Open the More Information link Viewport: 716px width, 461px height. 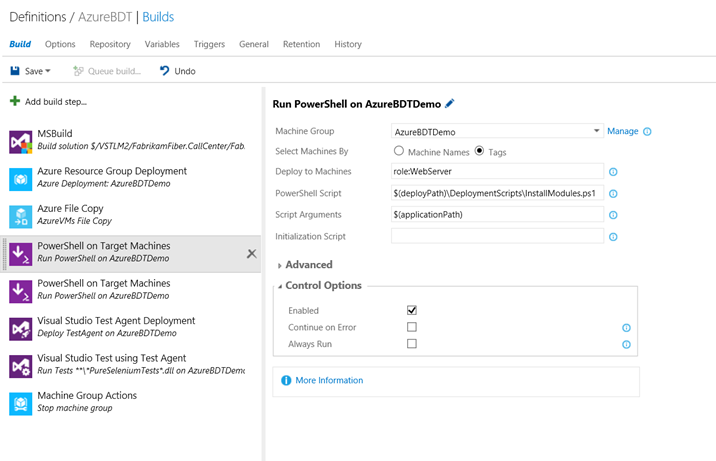tap(328, 381)
